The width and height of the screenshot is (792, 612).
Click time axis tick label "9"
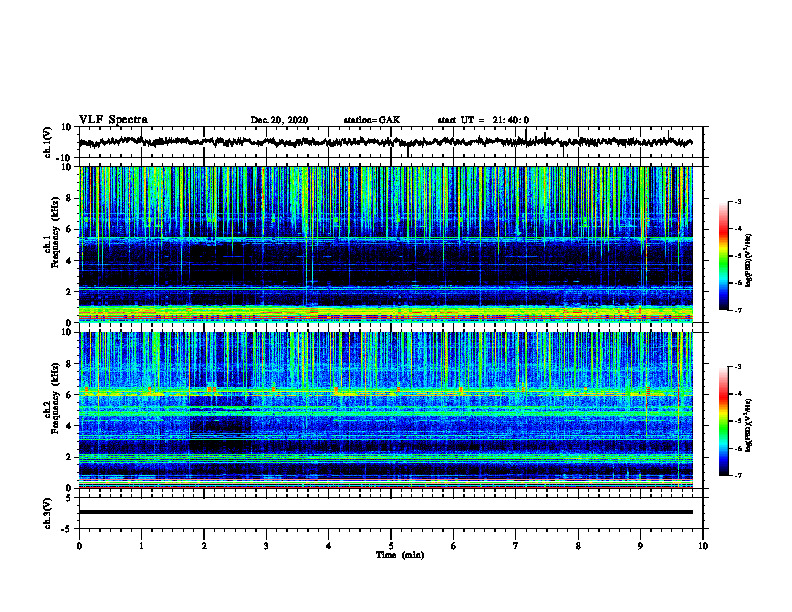tap(640, 546)
